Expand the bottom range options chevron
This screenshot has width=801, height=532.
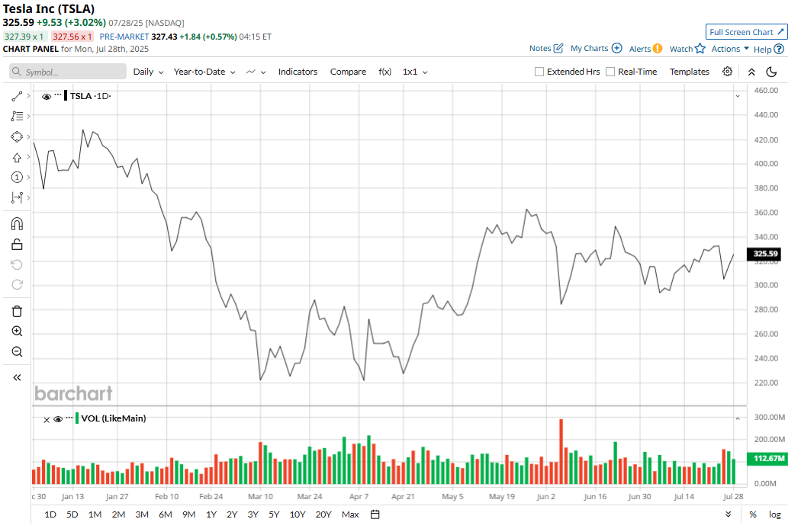pyautogui.click(x=729, y=514)
